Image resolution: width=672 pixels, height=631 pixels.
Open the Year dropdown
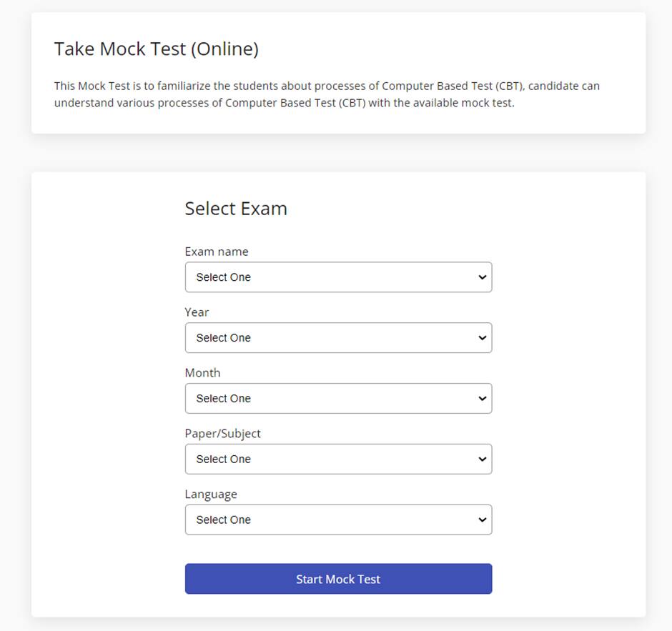[x=338, y=338]
